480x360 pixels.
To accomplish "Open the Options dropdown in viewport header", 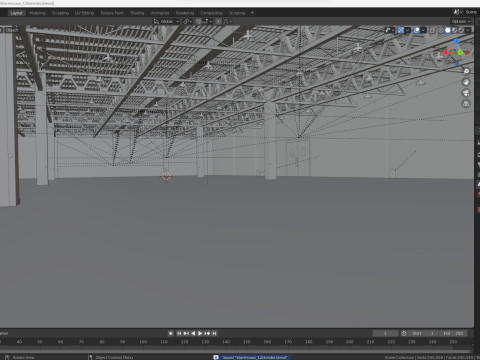I will tap(461, 21).
